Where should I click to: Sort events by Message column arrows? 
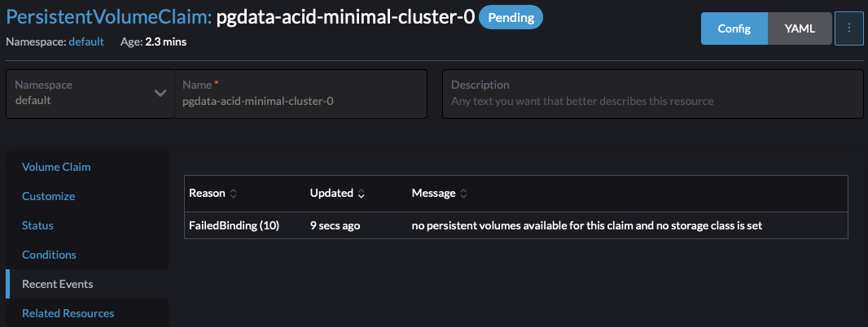pos(464,194)
